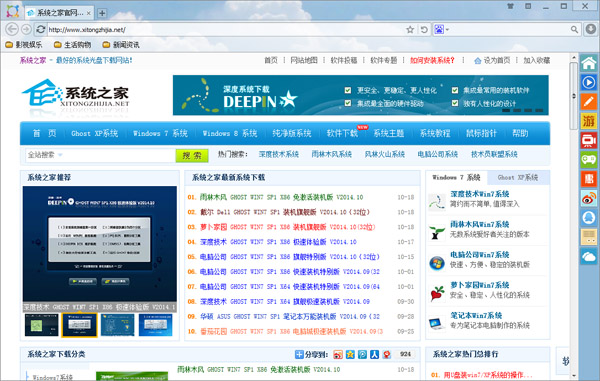Open the blue video play sidebar icon
Image resolution: width=600 pixels, height=381 pixels.
(589, 82)
